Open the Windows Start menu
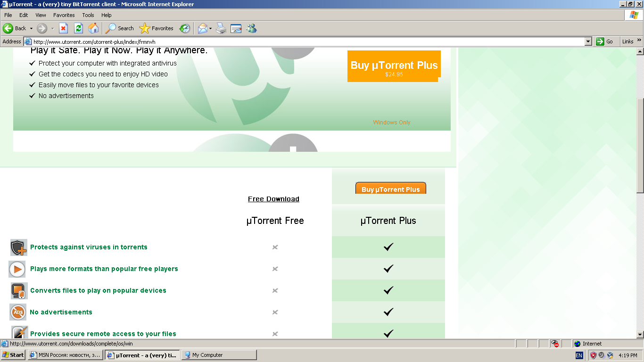 point(13,355)
